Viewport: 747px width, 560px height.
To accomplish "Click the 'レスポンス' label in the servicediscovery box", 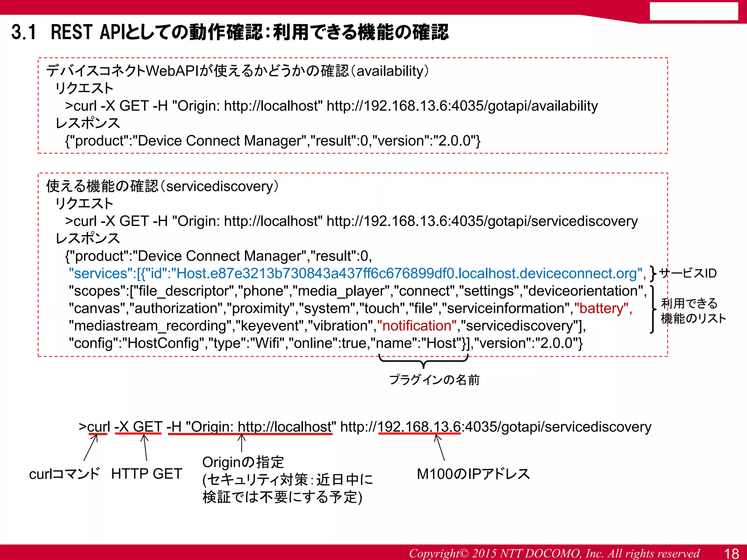I will click(x=88, y=238).
